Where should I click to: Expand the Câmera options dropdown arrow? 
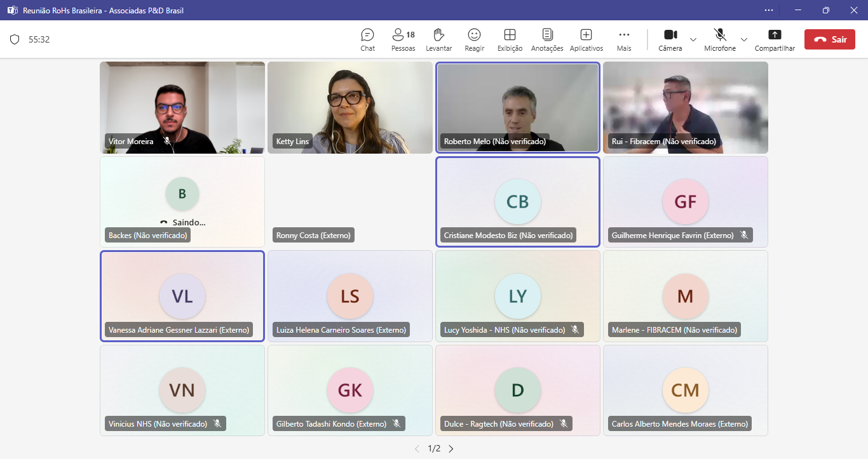[x=693, y=39]
